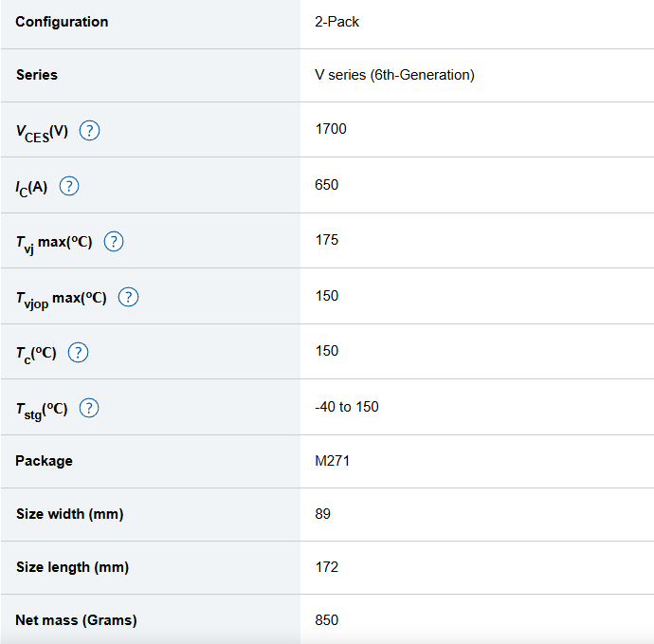Image resolution: width=654 pixels, height=644 pixels.
Task: Open the help tooltip for IC(A)
Action: click(x=69, y=186)
